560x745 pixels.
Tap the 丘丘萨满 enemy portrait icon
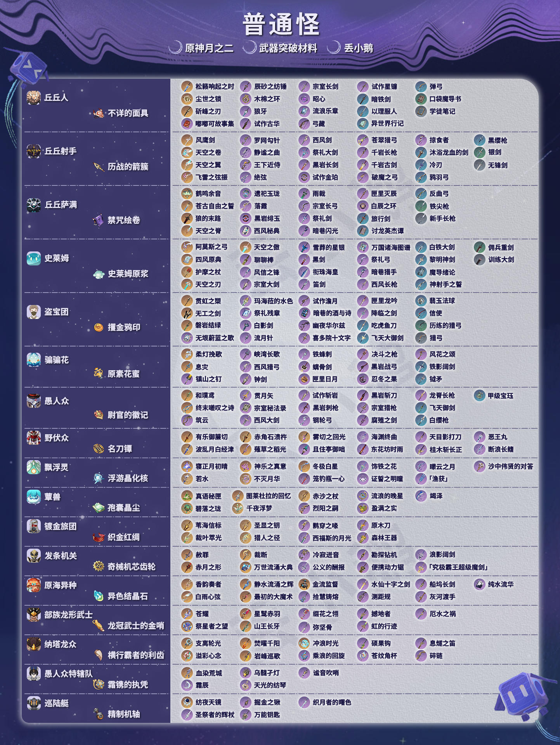point(34,204)
